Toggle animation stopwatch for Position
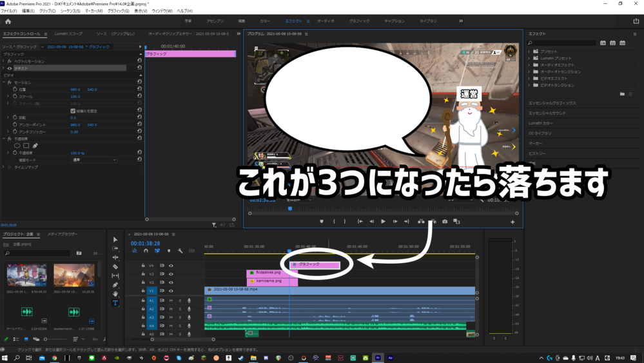 click(x=15, y=89)
